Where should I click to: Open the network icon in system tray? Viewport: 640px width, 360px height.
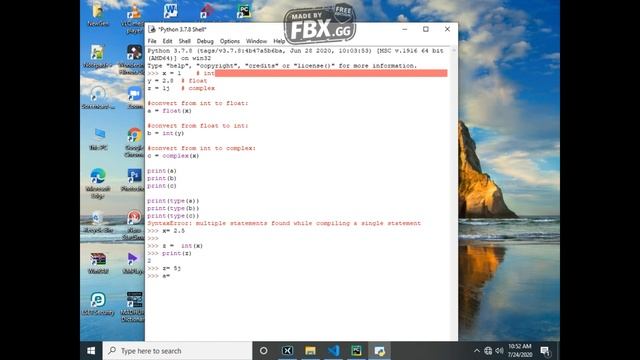pyautogui.click(x=488, y=351)
